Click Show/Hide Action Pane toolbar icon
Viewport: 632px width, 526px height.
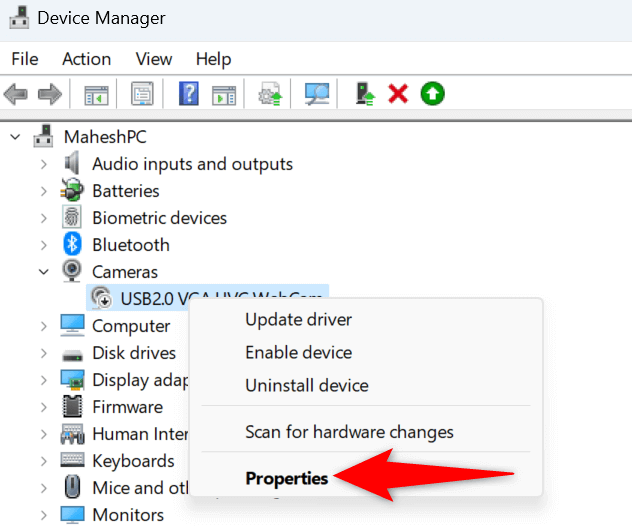pyautogui.click(x=224, y=95)
